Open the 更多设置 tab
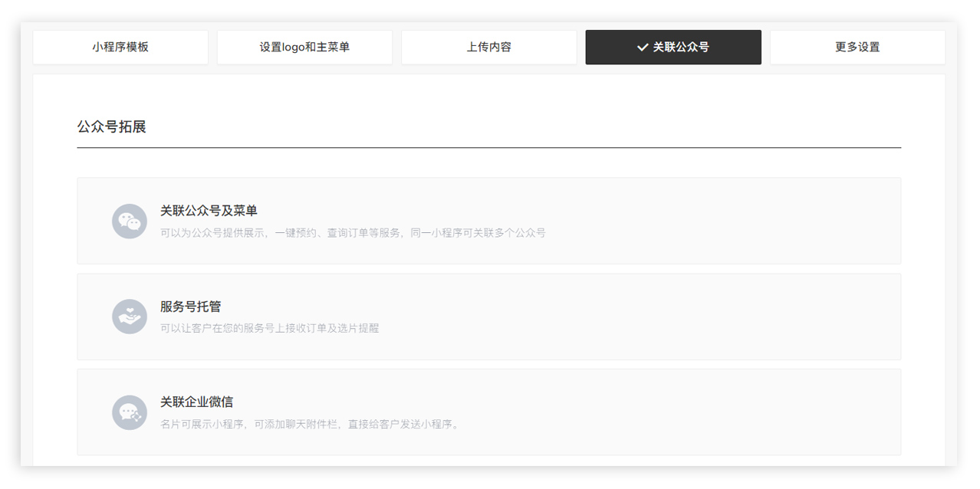This screenshot has width=980, height=489. (857, 48)
